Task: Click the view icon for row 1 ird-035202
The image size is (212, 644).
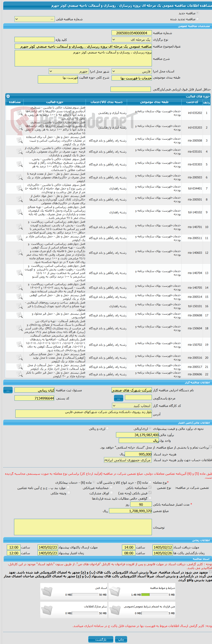Action: [x=20, y=113]
